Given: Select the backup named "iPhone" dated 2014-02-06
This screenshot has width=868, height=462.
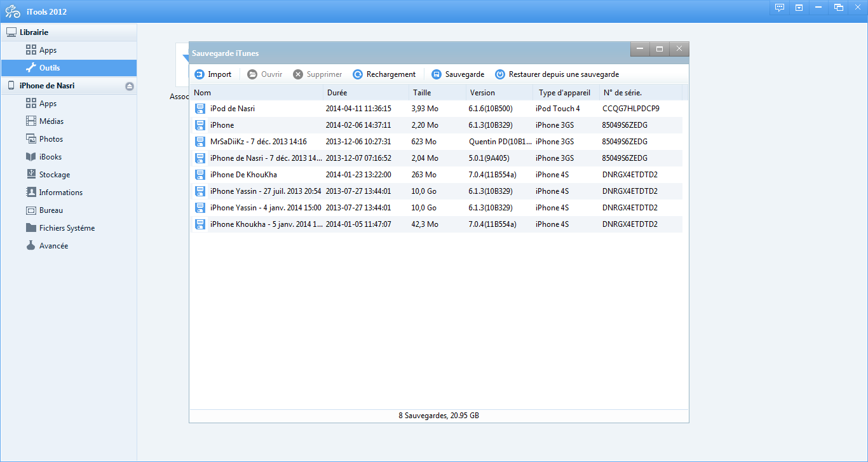Looking at the screenshot, I should (222, 125).
